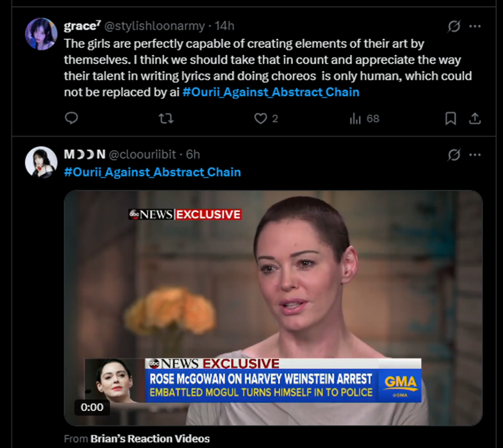This screenshot has width=503, height=448.
Task: Like grace's tweet with 2 likes
Action: point(261,118)
